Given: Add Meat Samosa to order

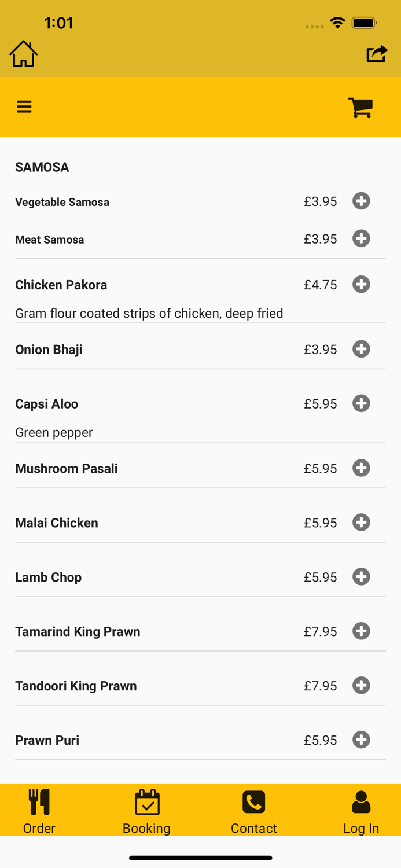Looking at the screenshot, I should coord(361,238).
